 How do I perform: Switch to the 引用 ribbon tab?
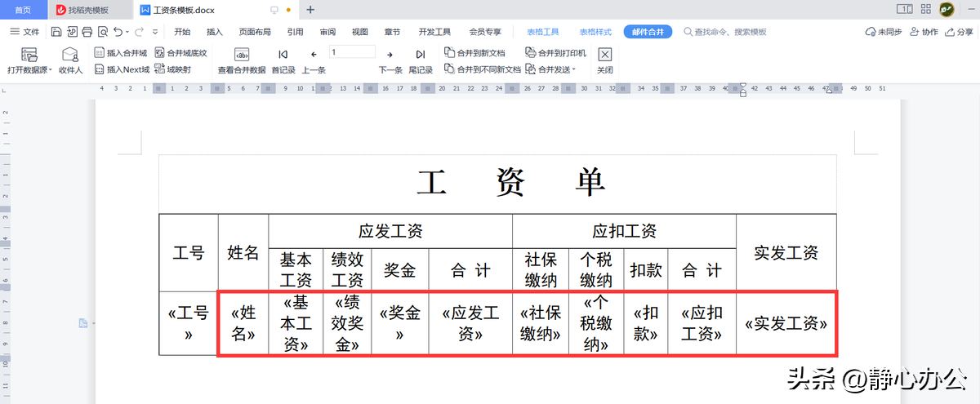(296, 32)
